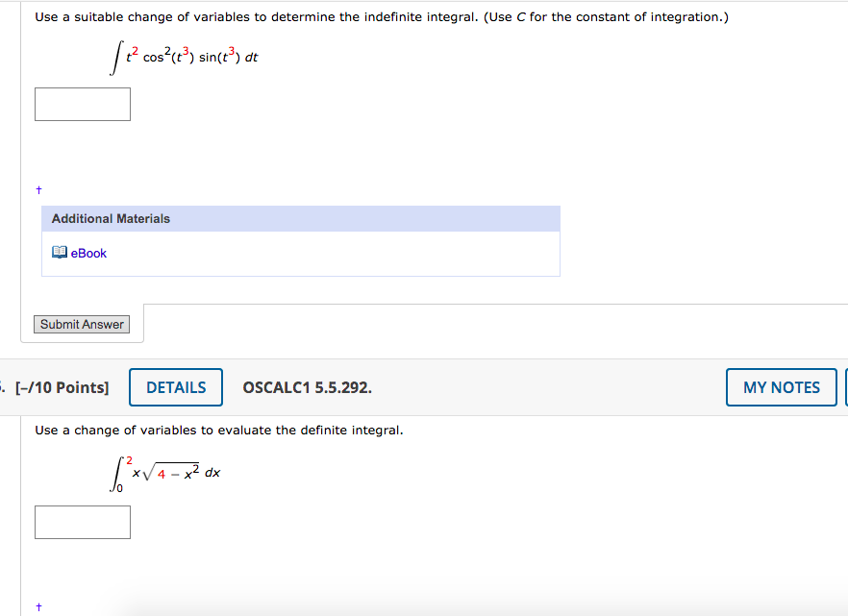Select the definite integral answer box
Screen dimensions: 848x616
point(83,522)
